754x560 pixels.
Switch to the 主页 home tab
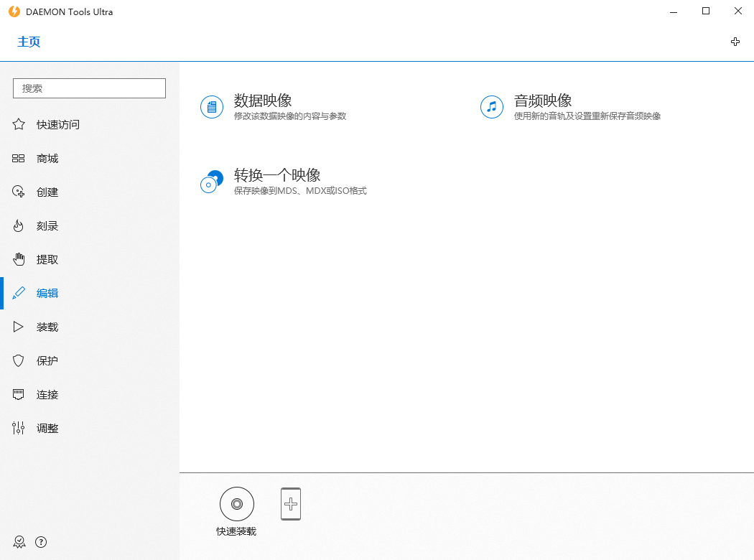pos(29,42)
